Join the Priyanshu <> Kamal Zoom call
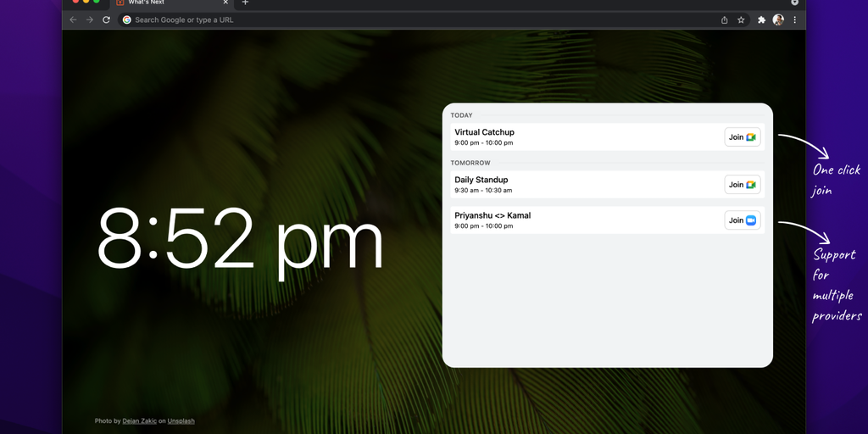The image size is (868, 434). pyautogui.click(x=742, y=220)
